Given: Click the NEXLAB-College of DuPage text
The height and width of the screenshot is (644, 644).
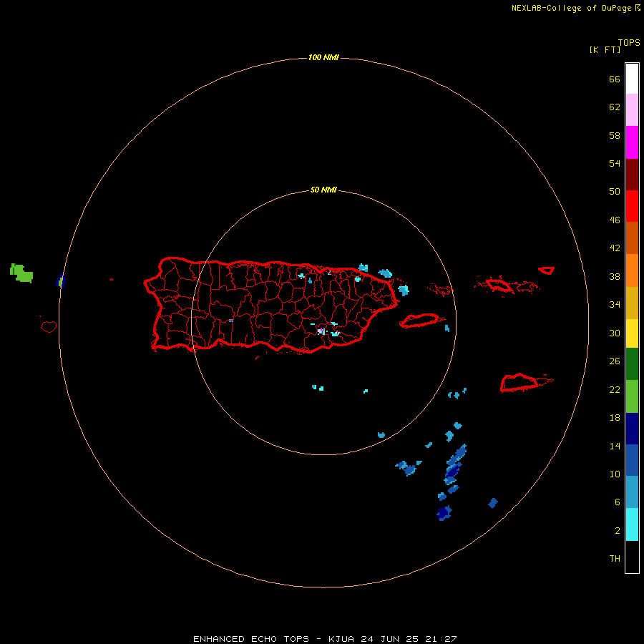Looking at the screenshot, I should pyautogui.click(x=572, y=8).
